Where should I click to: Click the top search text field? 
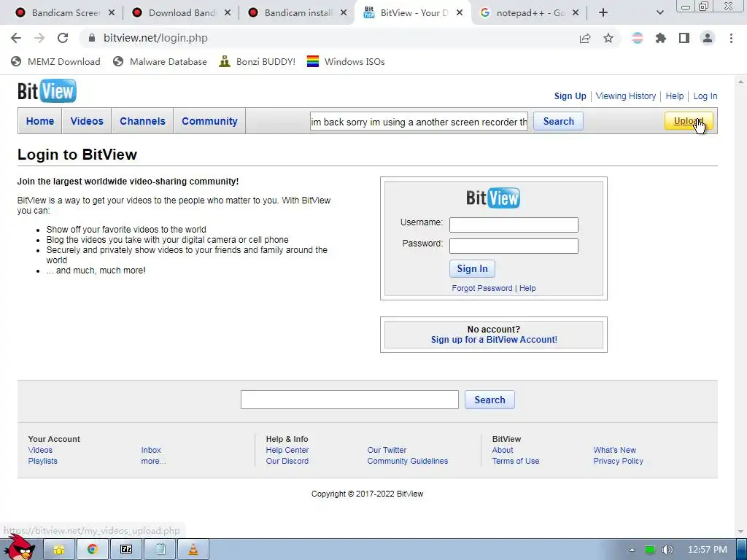pyautogui.click(x=419, y=122)
